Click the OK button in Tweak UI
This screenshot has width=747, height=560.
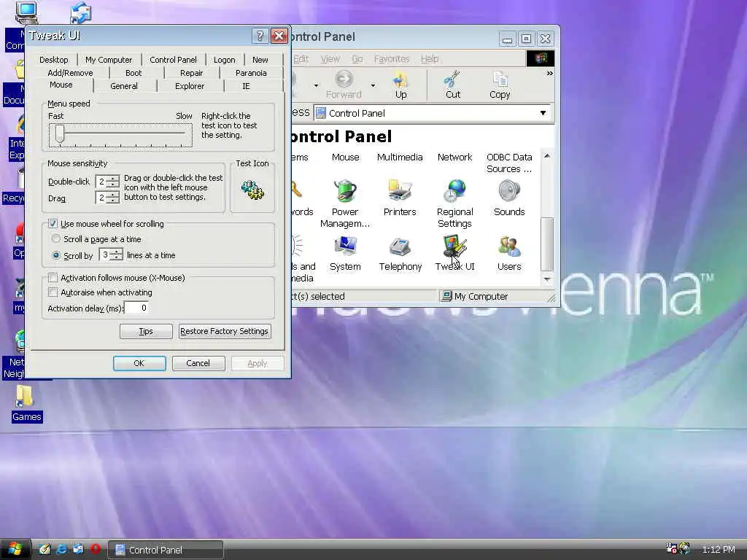(x=139, y=363)
